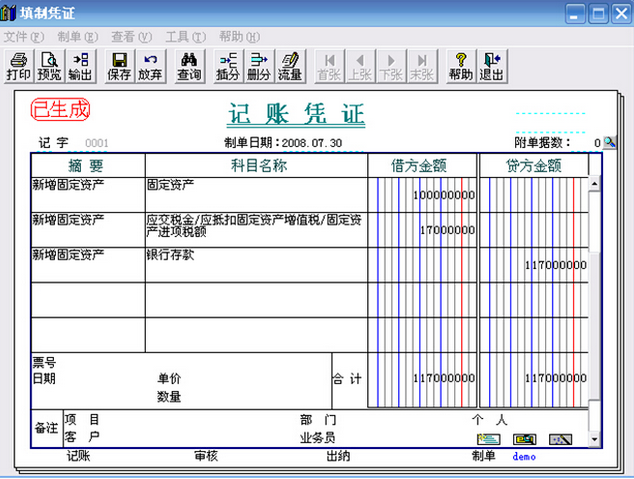Image resolution: width=634 pixels, height=479 pixels.
Task: Click magnifier icon beside 附单据数
Action: pos(609,142)
